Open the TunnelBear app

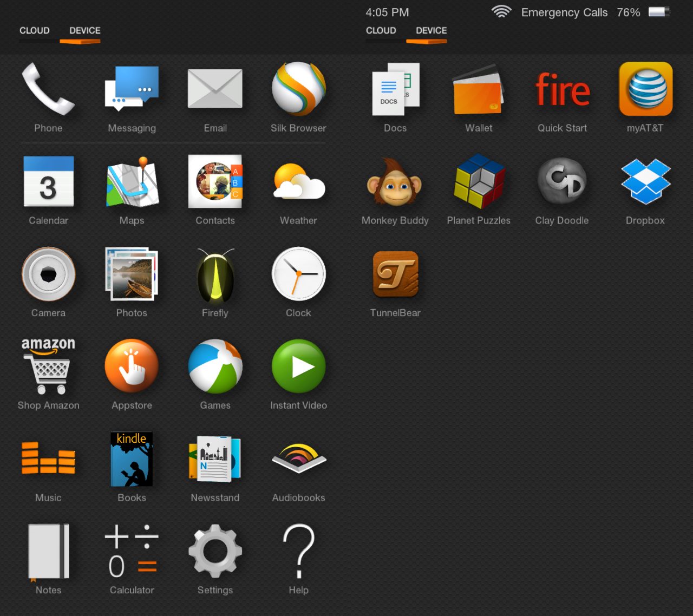coord(395,274)
